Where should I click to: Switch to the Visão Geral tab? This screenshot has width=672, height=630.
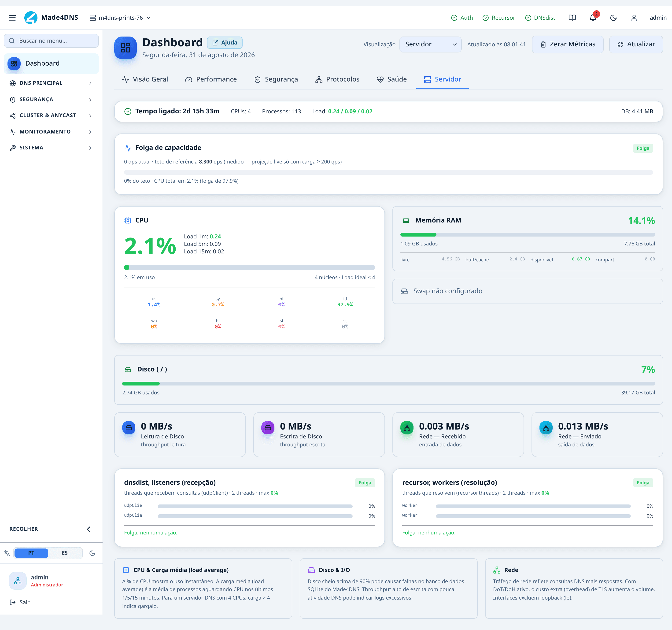145,79
